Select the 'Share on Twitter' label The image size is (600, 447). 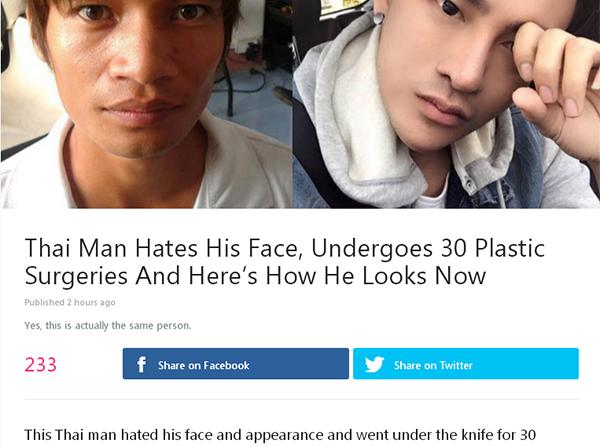[x=433, y=365]
